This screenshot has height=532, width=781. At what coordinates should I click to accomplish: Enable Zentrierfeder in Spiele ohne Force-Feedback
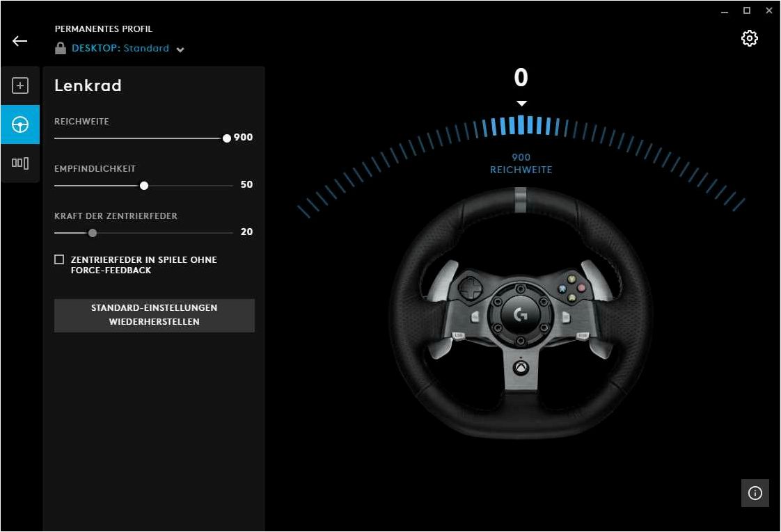click(x=59, y=259)
